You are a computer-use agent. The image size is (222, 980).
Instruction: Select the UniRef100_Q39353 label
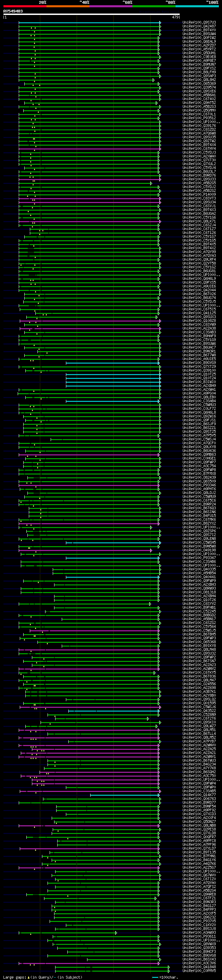pos(199,948)
